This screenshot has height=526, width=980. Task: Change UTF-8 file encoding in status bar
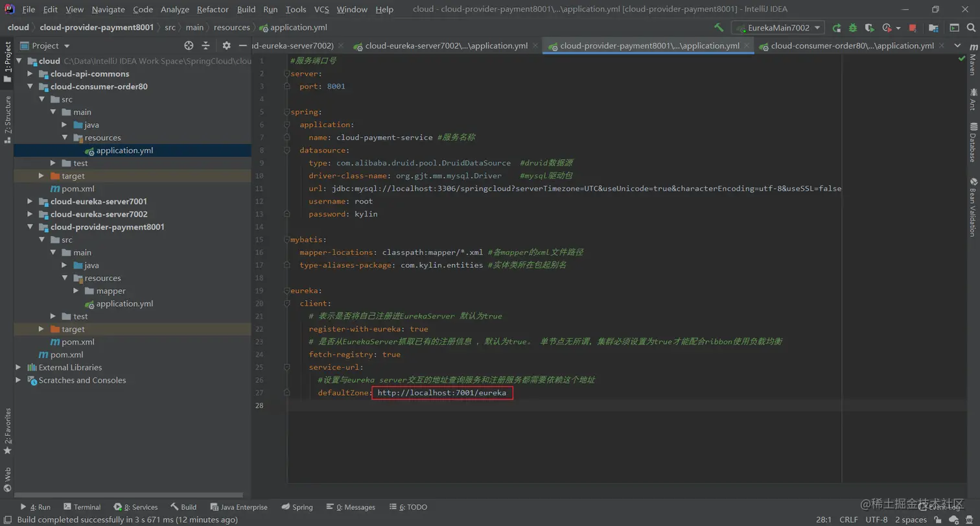pyautogui.click(x=876, y=520)
